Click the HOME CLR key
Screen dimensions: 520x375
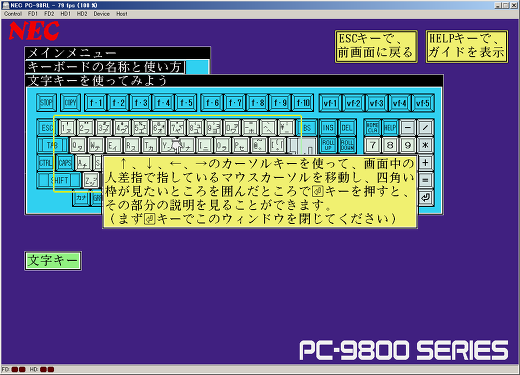coord(372,128)
